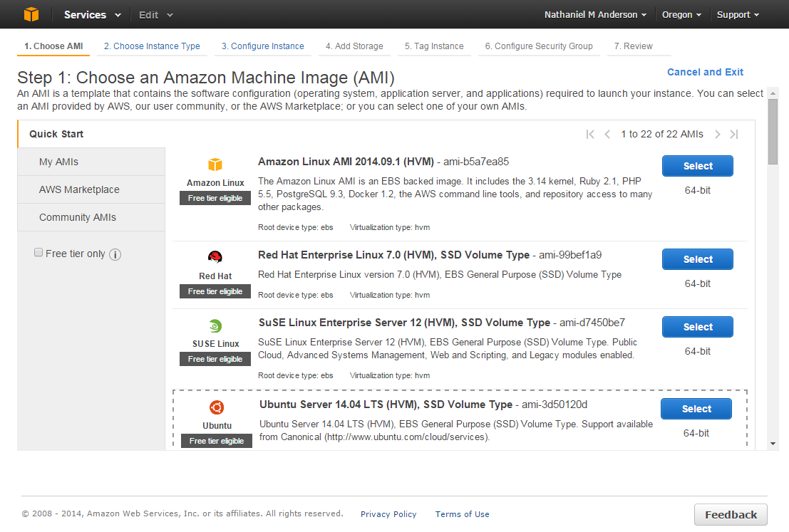Open the Privacy Policy link

[x=388, y=514]
